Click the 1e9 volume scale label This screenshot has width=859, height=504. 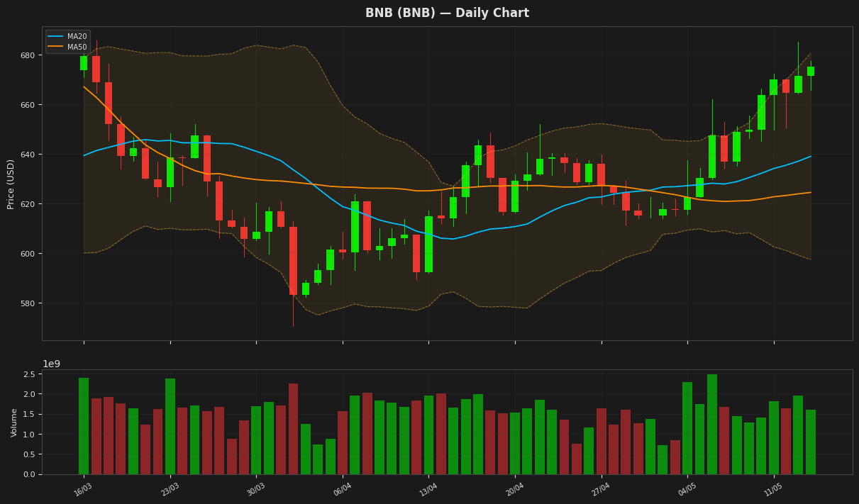52,364
